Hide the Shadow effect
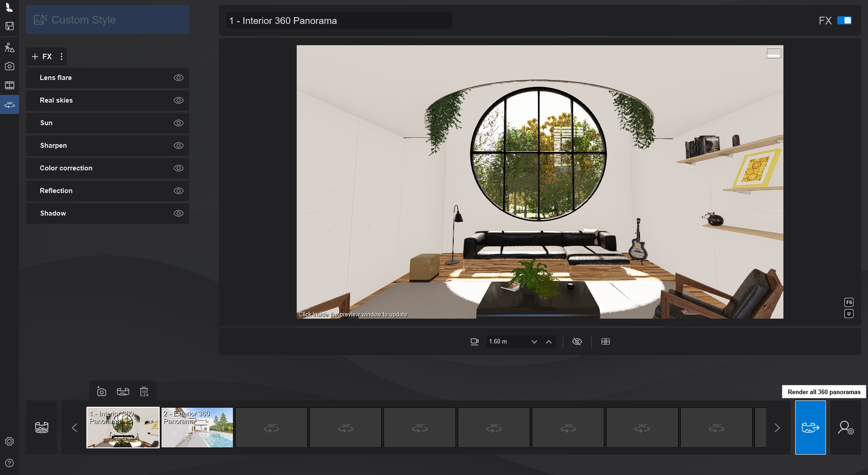 pyautogui.click(x=179, y=213)
